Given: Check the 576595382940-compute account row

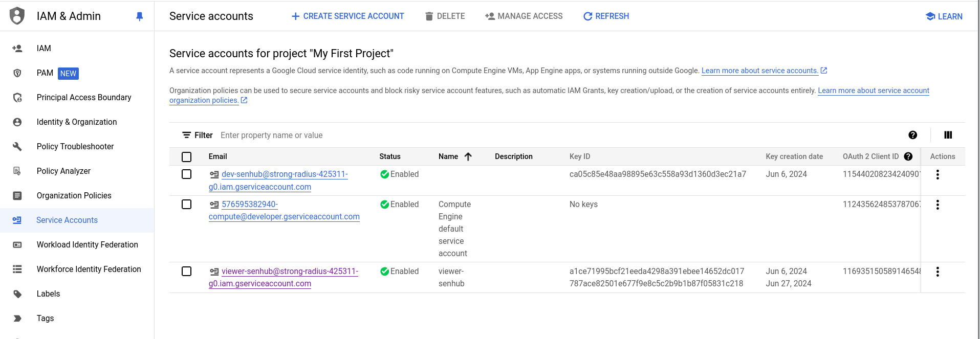Looking at the screenshot, I should [x=187, y=205].
